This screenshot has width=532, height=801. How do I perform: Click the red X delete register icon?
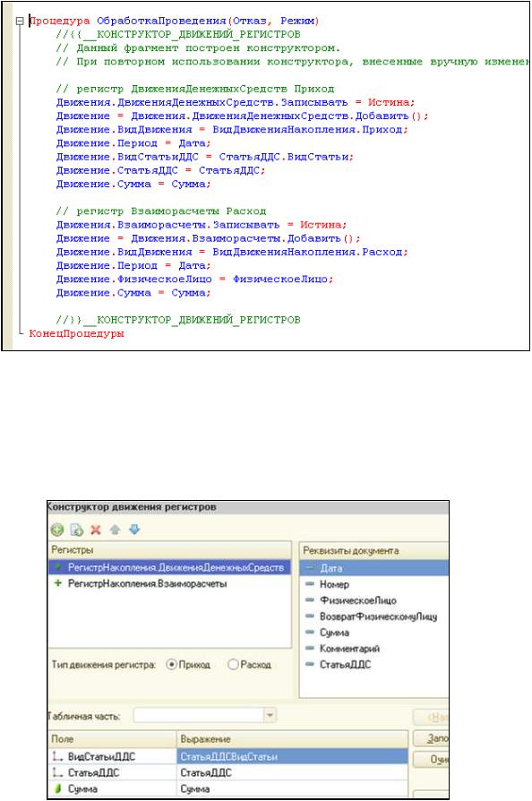pyautogui.click(x=96, y=530)
